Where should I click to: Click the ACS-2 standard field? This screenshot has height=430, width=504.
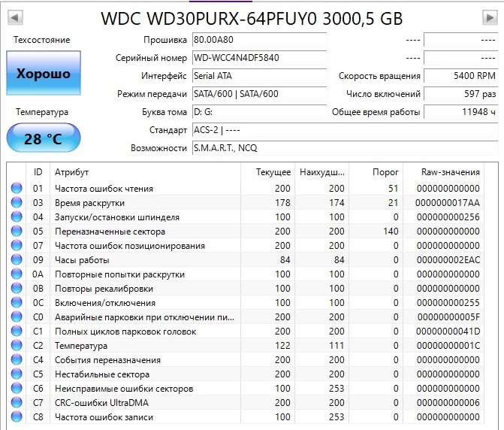[345, 130]
